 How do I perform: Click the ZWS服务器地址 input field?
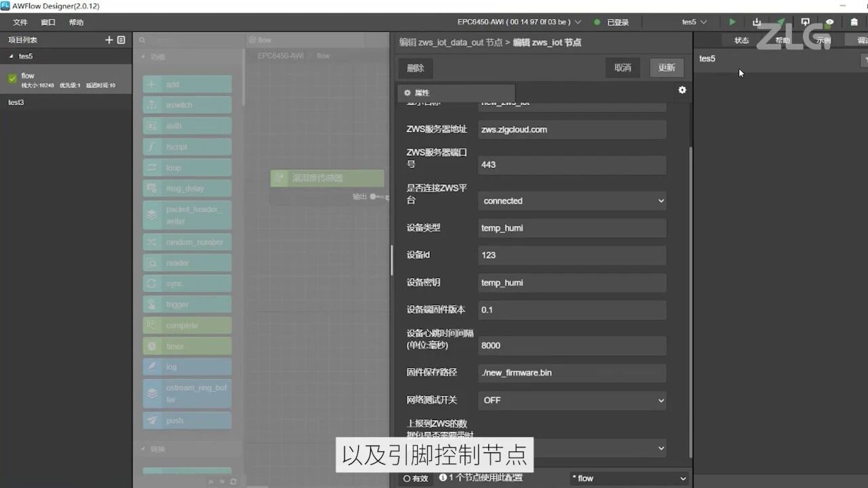(x=572, y=129)
